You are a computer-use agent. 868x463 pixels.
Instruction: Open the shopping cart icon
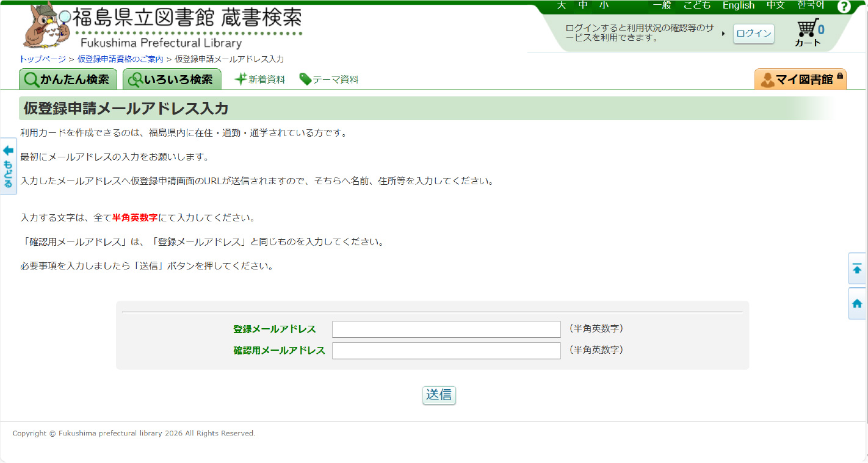point(809,32)
